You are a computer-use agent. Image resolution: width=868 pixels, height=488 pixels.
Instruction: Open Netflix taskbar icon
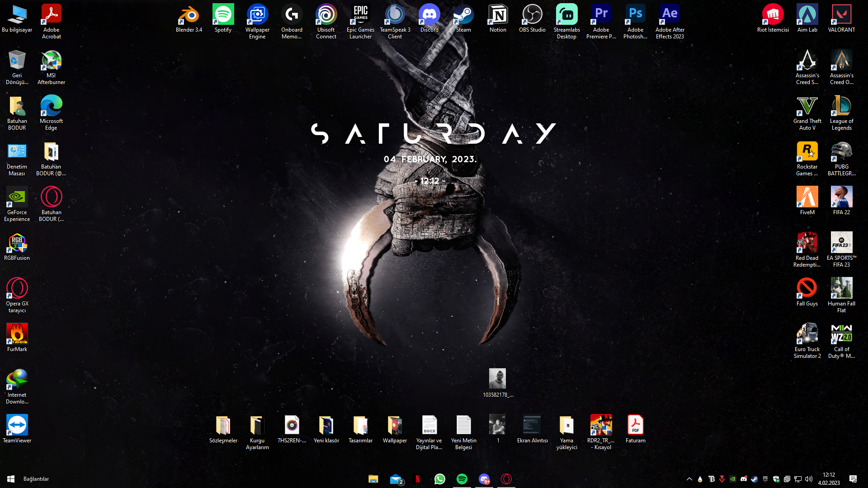point(418,479)
